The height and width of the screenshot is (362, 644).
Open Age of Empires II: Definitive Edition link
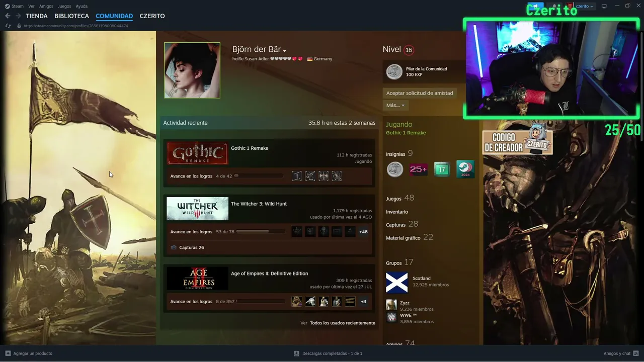point(270,274)
